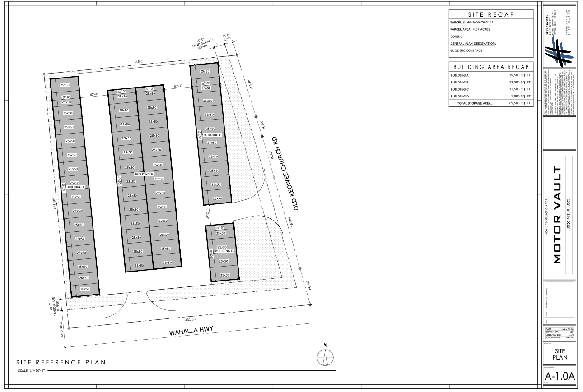Select the 345.00' north boundary dimension

(139, 61)
